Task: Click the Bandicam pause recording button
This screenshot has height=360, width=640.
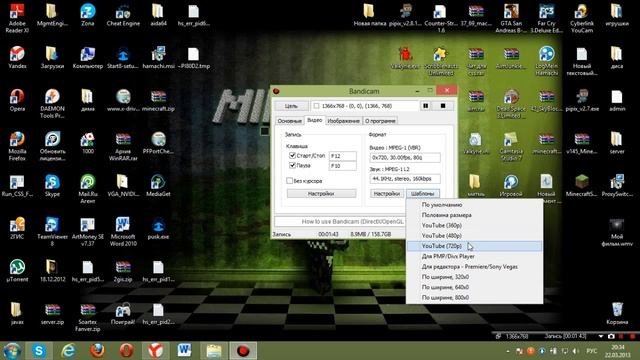Action: pyautogui.click(x=425, y=106)
